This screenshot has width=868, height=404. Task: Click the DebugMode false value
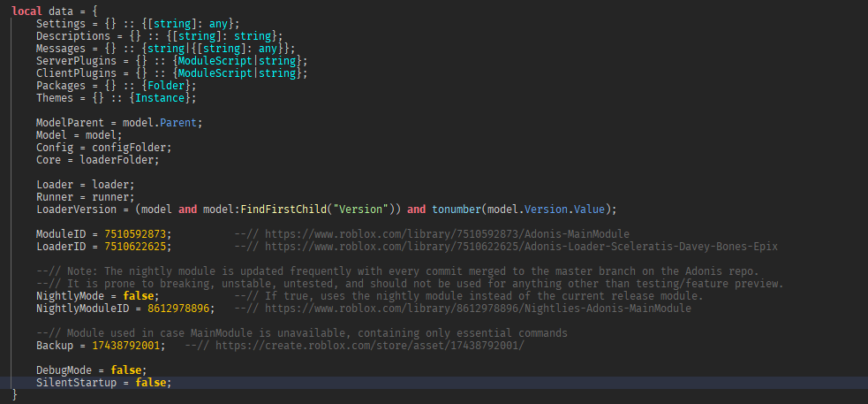[x=125, y=370]
